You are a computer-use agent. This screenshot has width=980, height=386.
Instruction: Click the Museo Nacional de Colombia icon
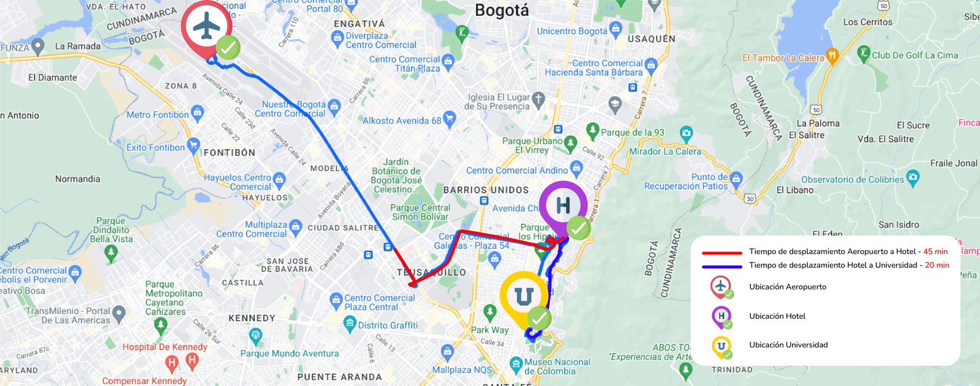pyautogui.click(x=516, y=365)
